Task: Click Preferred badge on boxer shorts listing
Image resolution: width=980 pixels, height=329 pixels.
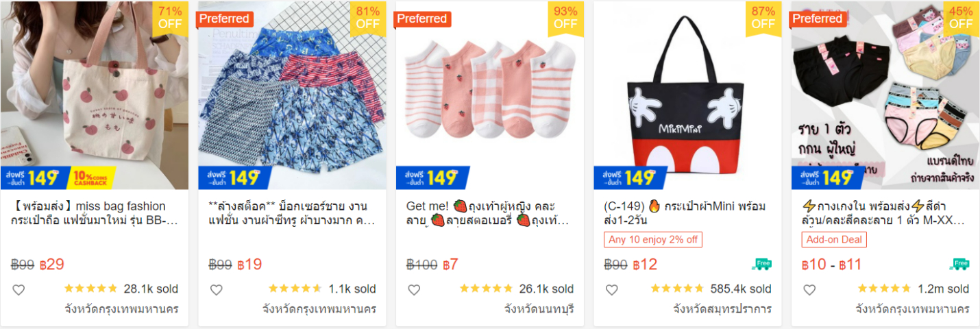Action: [x=224, y=19]
